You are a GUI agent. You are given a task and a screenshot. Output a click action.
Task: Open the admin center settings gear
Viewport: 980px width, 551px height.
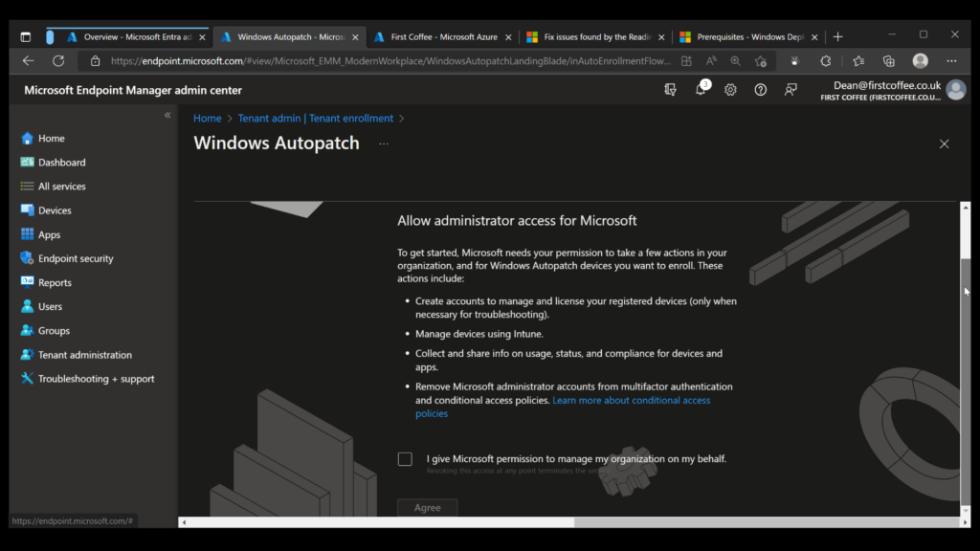(729, 89)
